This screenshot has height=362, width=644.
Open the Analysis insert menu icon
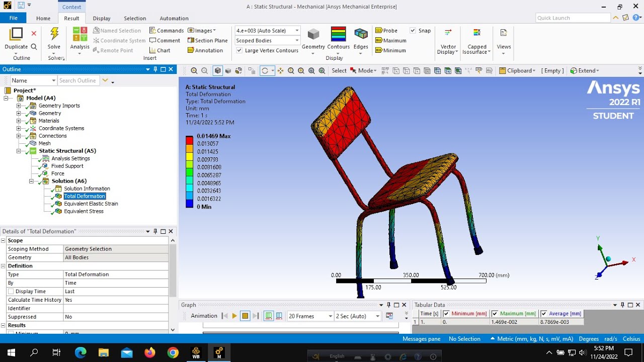79,34
